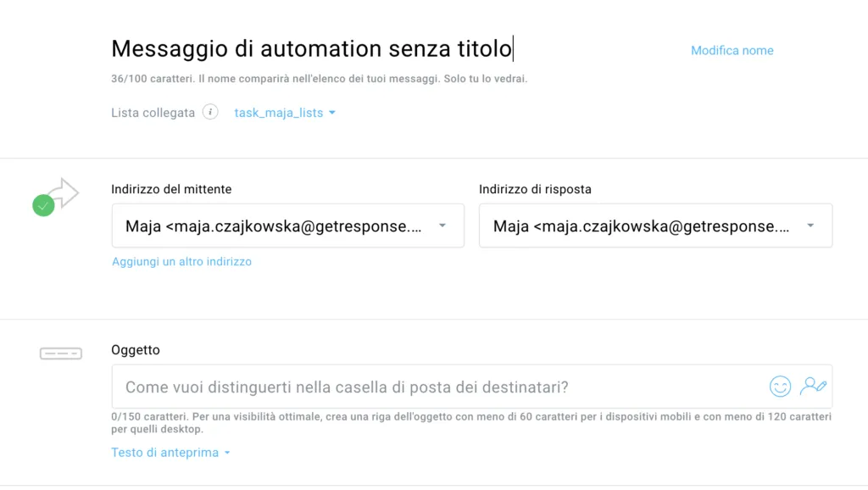The height and width of the screenshot is (490, 868).
Task: Click the subject line icon left of Oggetto
Action: (61, 354)
